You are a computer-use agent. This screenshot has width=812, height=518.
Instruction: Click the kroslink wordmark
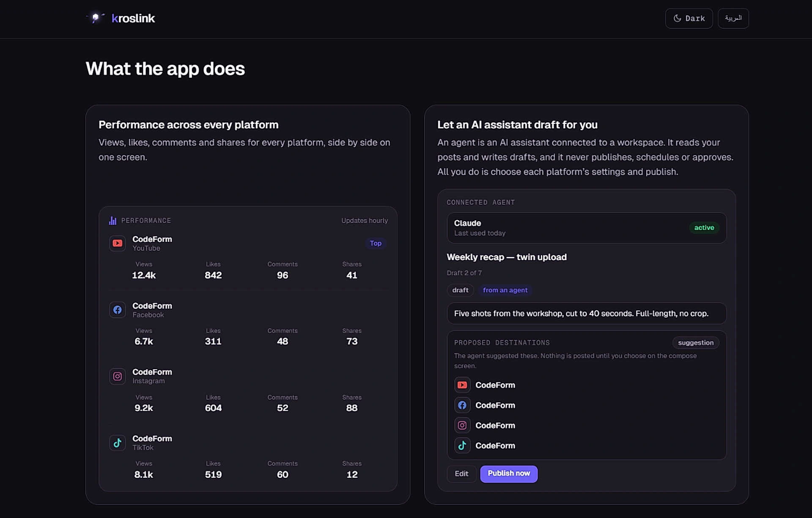click(x=133, y=18)
